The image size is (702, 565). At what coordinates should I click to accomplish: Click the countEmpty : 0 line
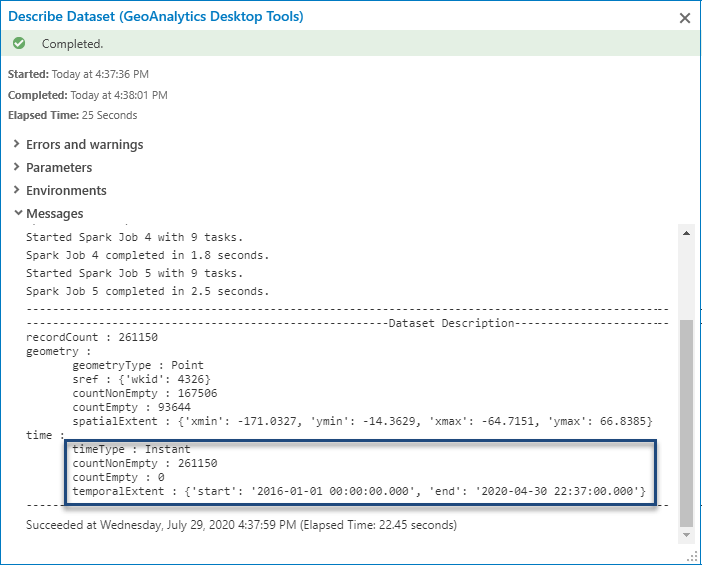118,477
